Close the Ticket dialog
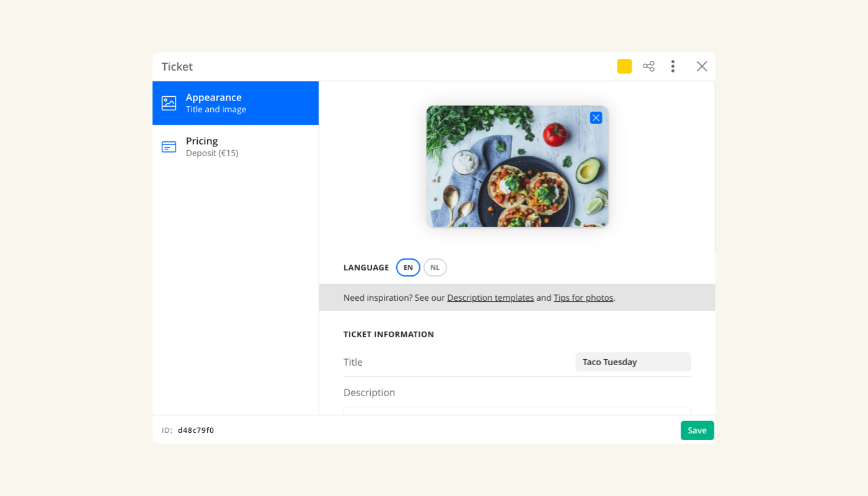The height and width of the screenshot is (496, 868). [x=701, y=66]
